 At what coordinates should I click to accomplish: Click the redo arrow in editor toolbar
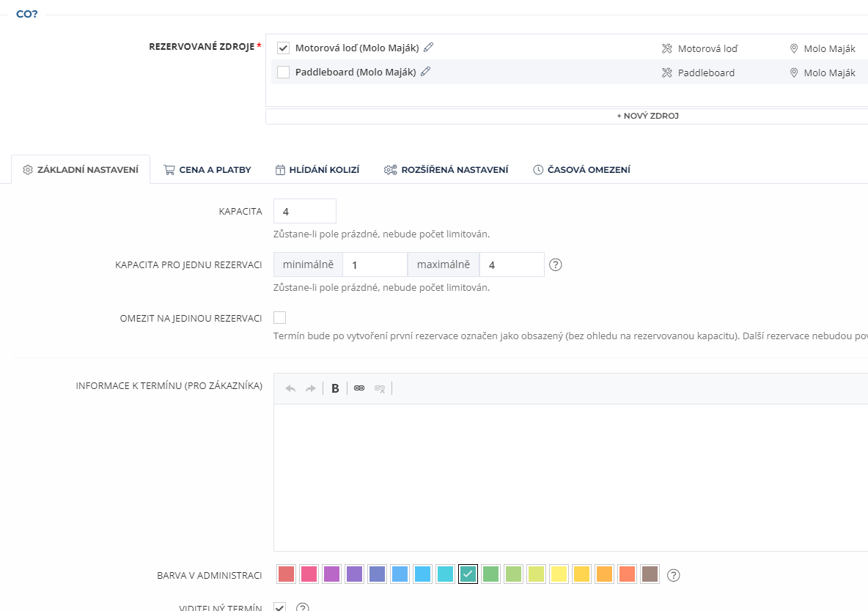point(310,388)
